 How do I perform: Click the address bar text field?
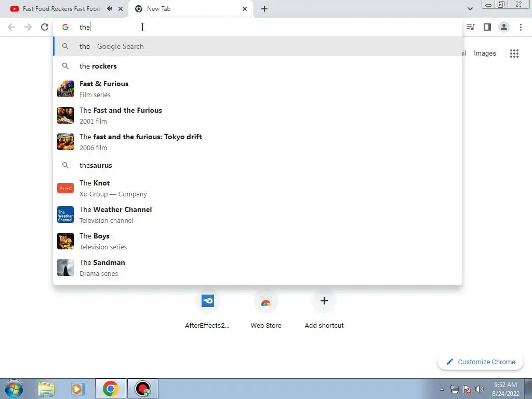[x=258, y=27]
